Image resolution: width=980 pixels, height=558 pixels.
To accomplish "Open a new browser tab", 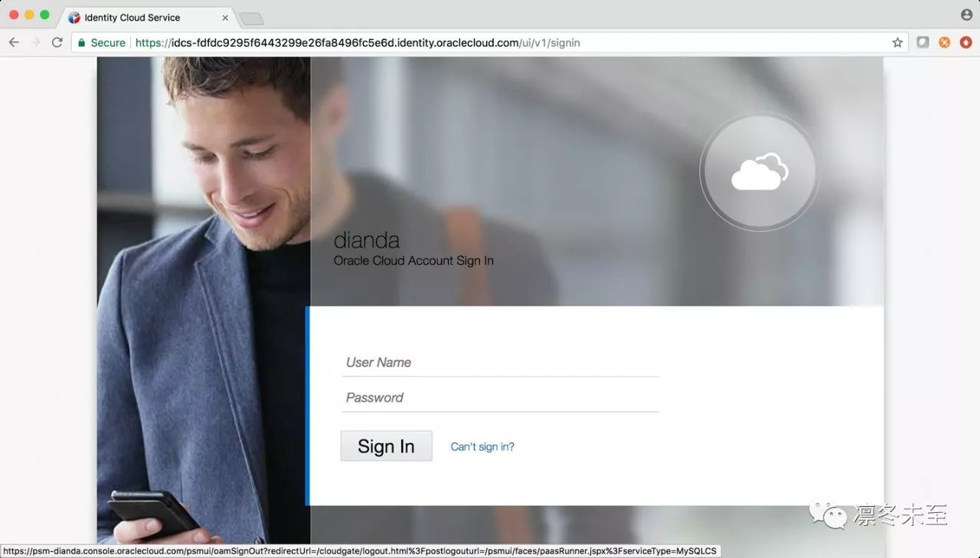I will pyautogui.click(x=251, y=18).
